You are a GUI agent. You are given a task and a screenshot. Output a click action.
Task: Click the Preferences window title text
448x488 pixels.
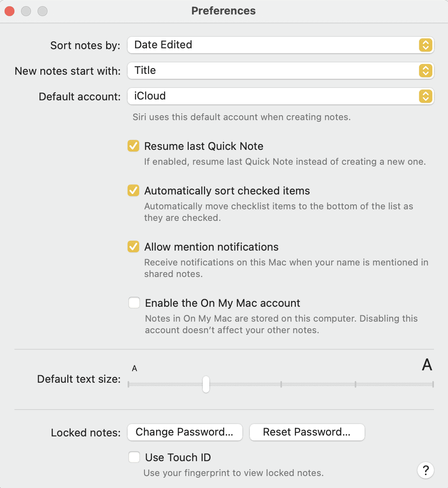click(223, 11)
